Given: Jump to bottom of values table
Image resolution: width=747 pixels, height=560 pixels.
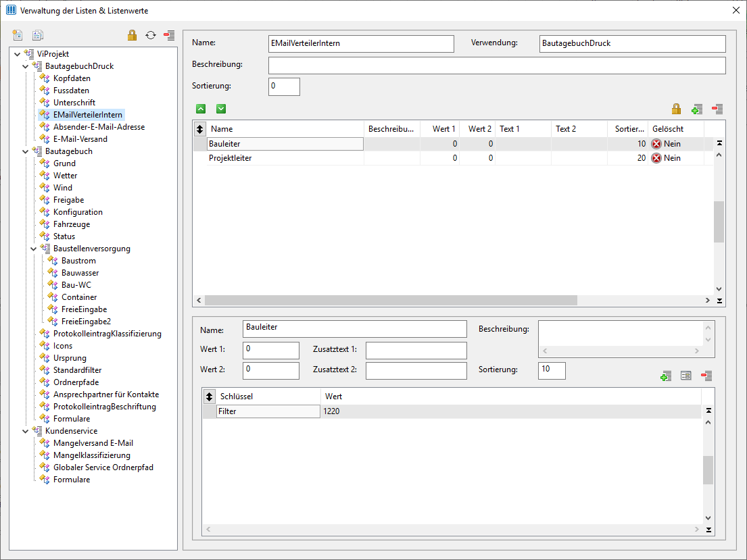Looking at the screenshot, I should [719, 301].
